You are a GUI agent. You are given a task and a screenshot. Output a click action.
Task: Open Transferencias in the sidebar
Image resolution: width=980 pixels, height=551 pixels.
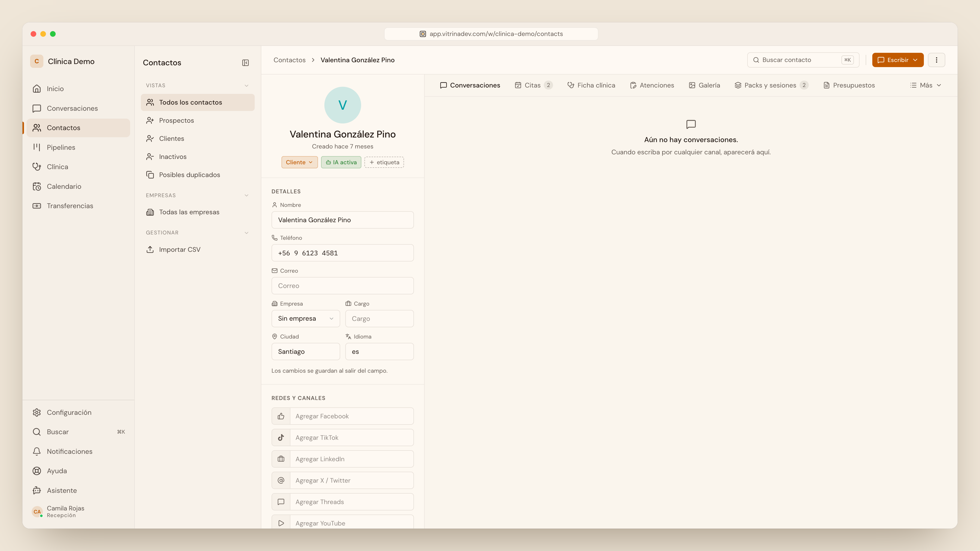(x=78, y=206)
